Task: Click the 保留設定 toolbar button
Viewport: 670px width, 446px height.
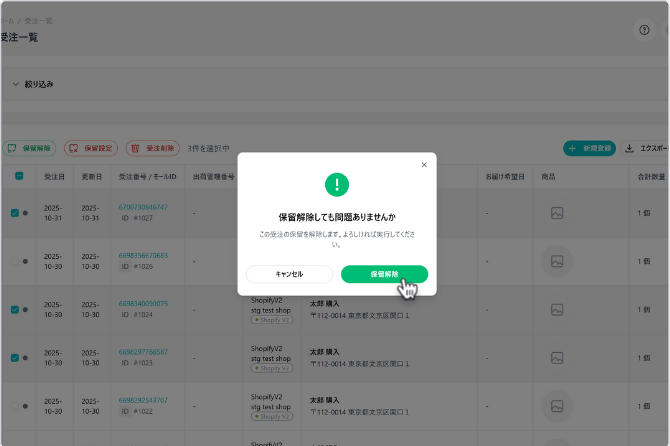Action: [91, 148]
